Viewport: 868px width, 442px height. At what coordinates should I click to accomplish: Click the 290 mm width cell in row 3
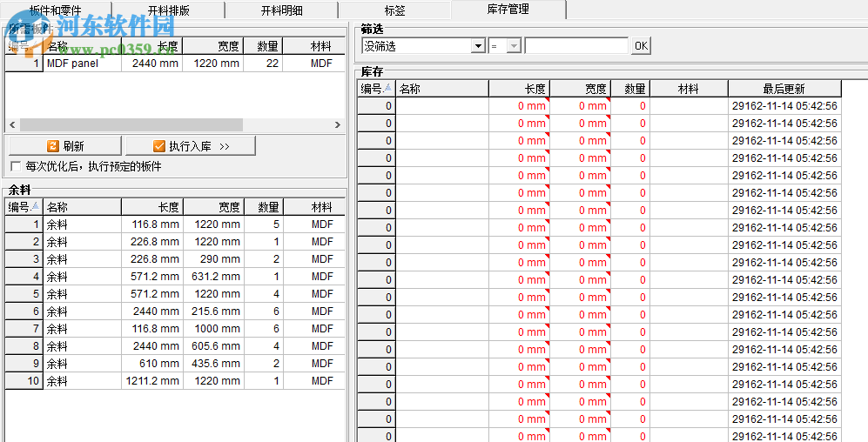(213, 259)
